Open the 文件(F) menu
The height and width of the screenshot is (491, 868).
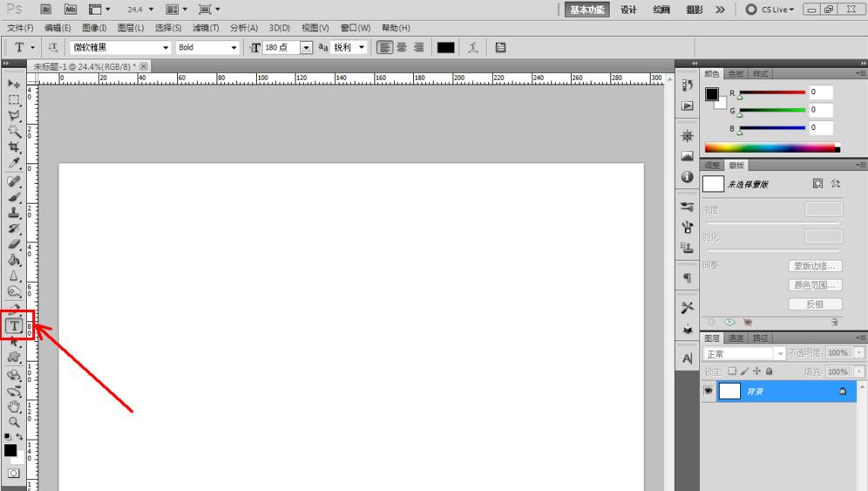(x=20, y=28)
